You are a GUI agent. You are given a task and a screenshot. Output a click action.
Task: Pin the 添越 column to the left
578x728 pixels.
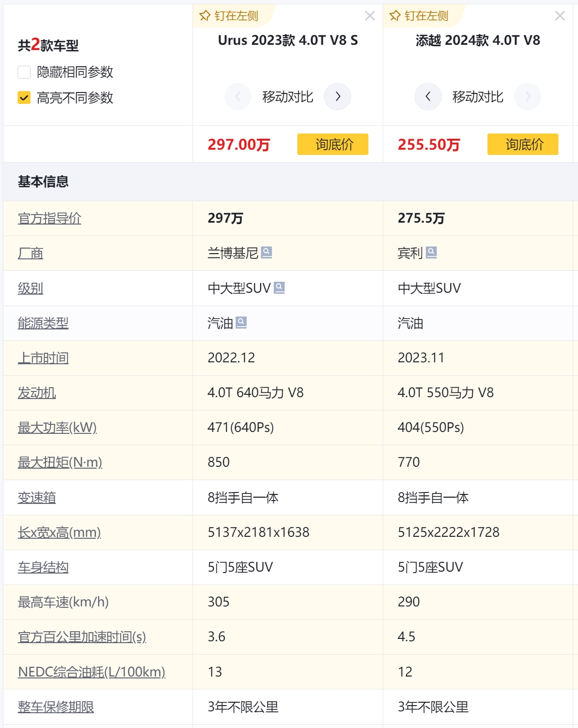419,16
